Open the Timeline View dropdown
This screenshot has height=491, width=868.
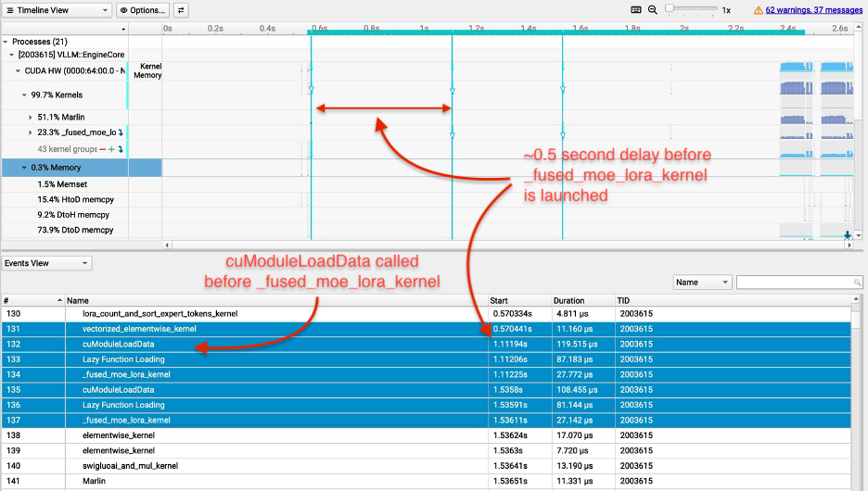pyautogui.click(x=57, y=10)
